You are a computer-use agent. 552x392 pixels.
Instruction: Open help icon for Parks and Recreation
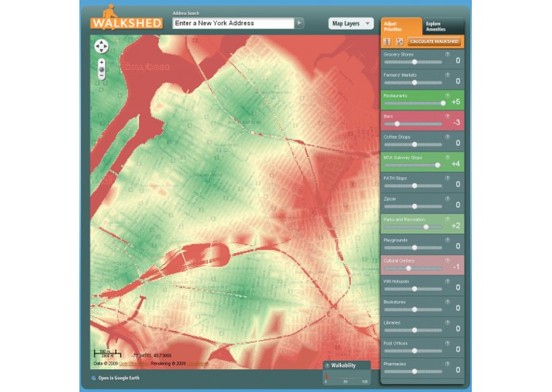[x=447, y=219]
